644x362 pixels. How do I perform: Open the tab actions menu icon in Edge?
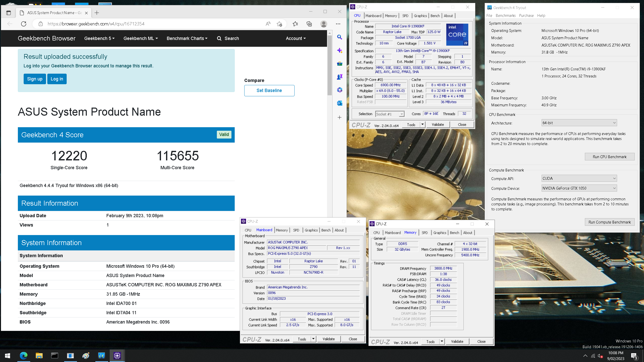9,13
